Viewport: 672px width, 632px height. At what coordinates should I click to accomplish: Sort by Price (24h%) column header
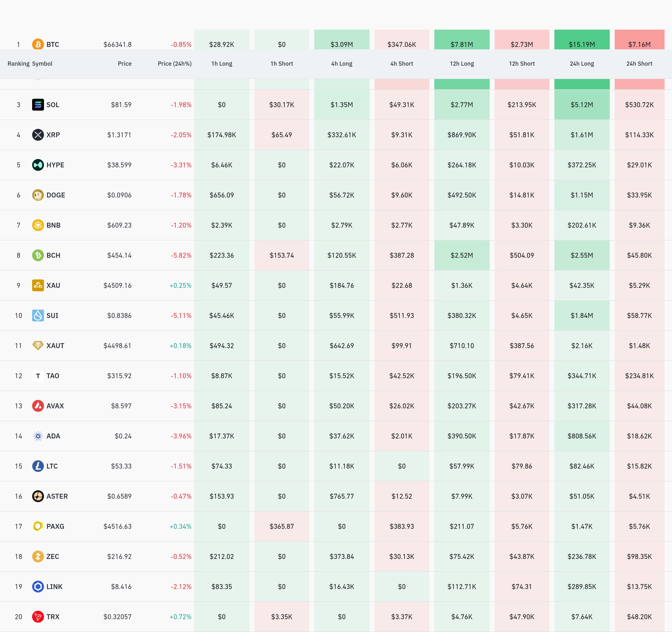point(174,63)
